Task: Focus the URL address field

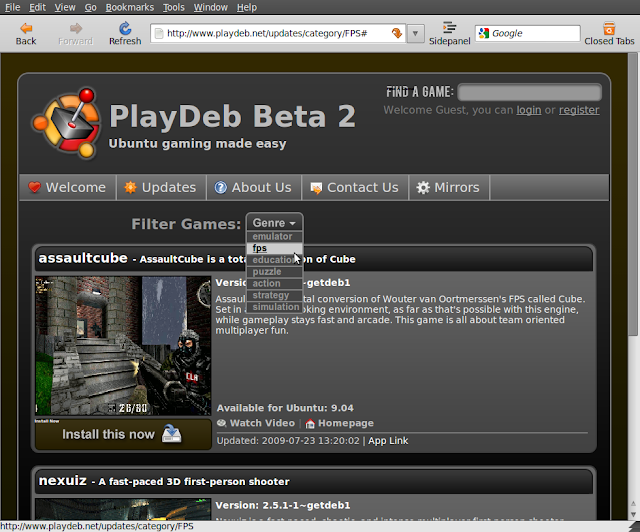Action: 278,33
